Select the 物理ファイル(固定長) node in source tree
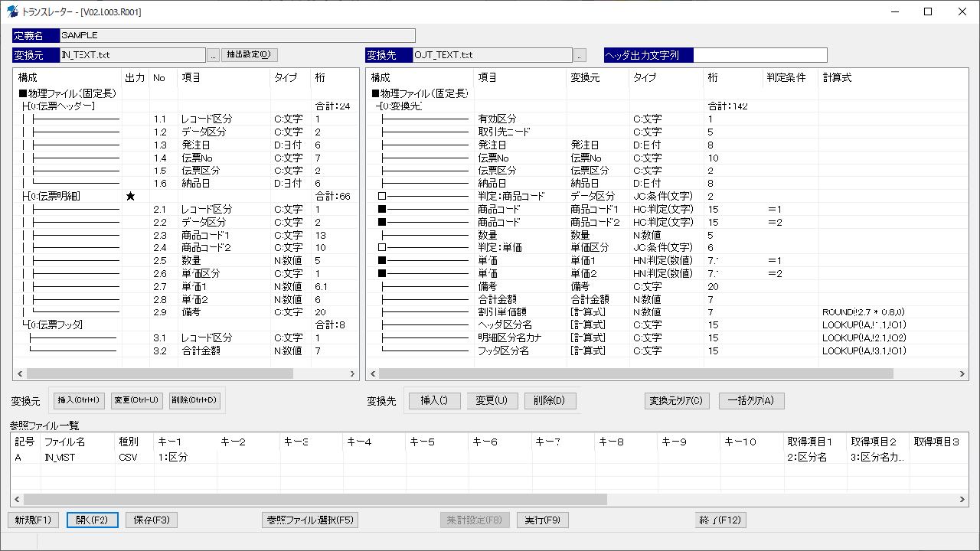 (x=66, y=93)
